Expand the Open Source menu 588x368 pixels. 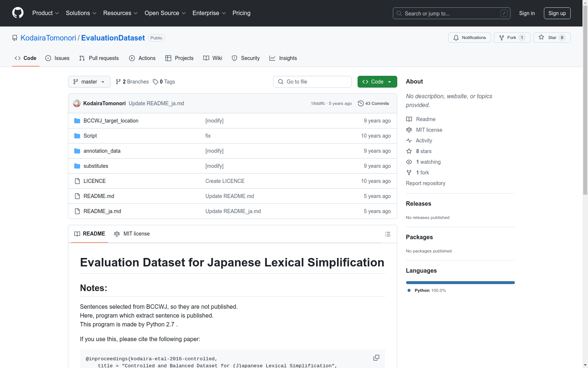pyautogui.click(x=165, y=13)
